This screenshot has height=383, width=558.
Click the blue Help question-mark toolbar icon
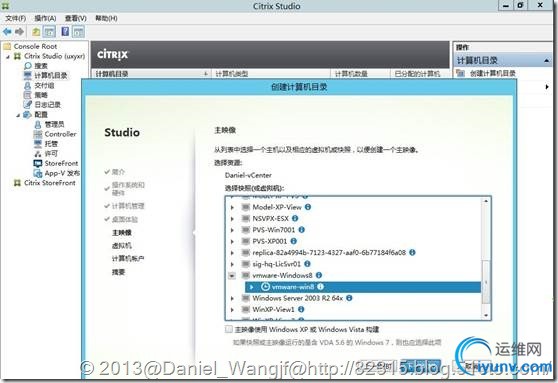point(65,32)
